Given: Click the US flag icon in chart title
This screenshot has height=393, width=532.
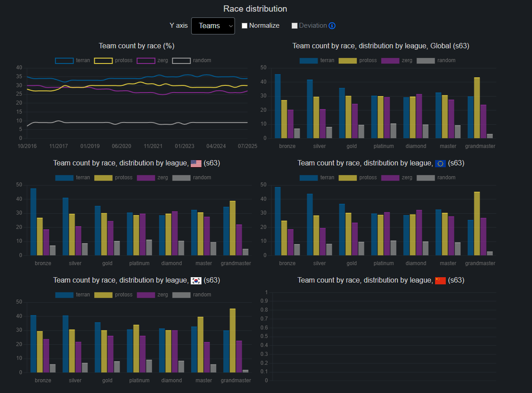Looking at the screenshot, I should pos(196,163).
